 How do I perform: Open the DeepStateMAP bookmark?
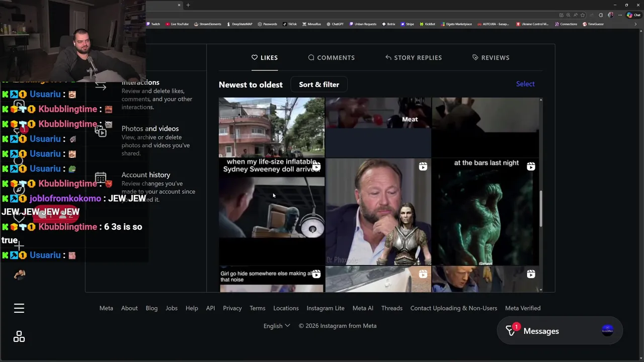tap(239, 24)
